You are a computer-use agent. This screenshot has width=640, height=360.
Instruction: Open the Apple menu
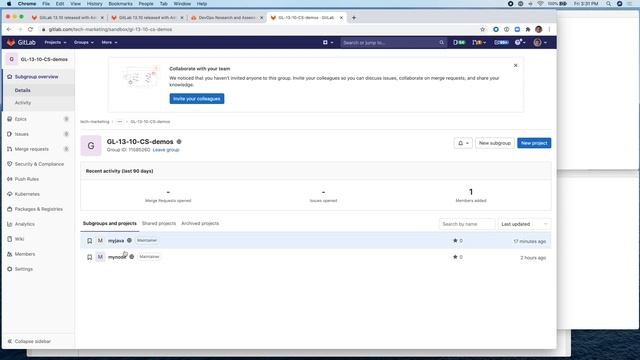(x=9, y=4)
